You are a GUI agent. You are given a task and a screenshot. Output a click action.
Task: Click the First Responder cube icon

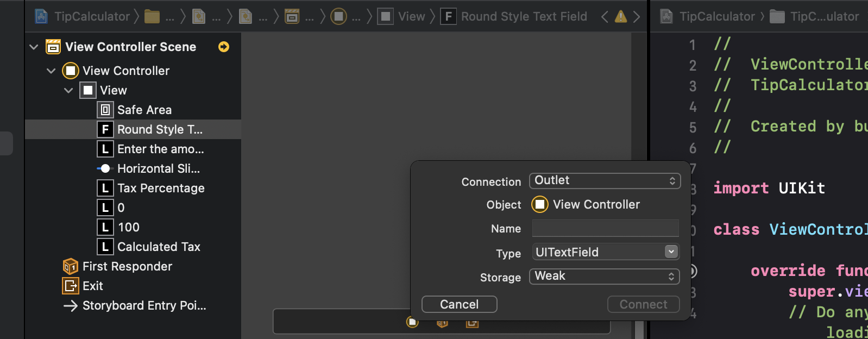coord(71,267)
